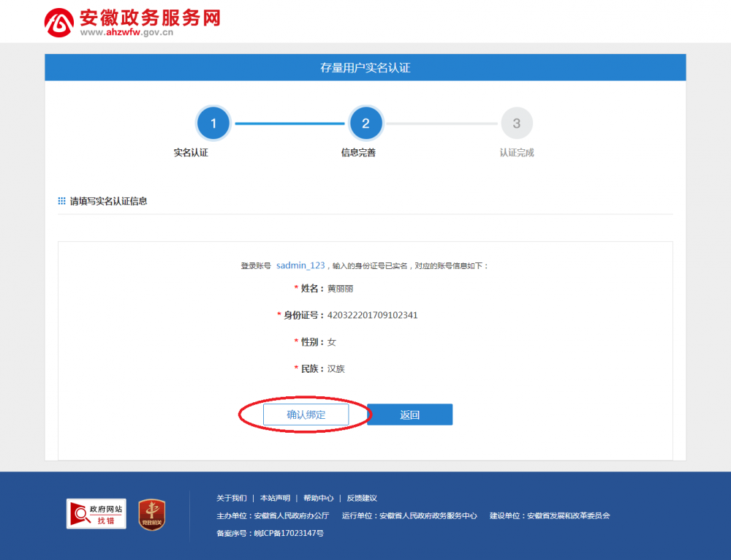This screenshot has width=731, height=560.
Task: Click the 信息完善 step label text
Action: [x=358, y=153]
